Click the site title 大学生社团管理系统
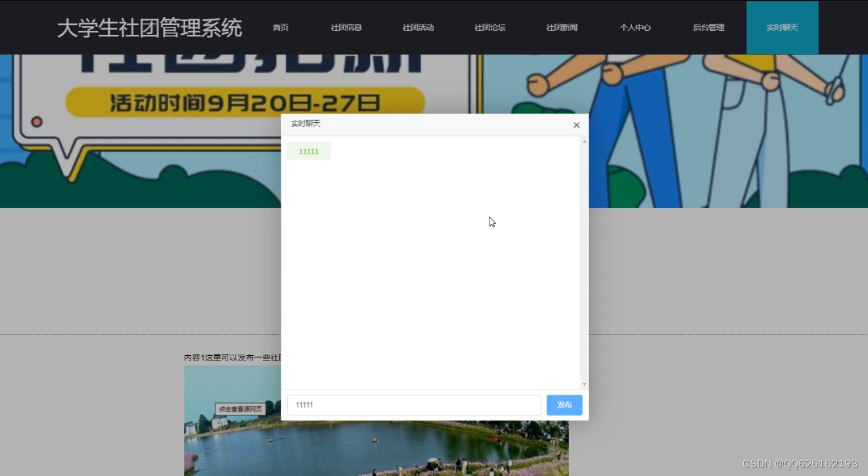Viewport: 868px width, 476px height. (x=149, y=28)
